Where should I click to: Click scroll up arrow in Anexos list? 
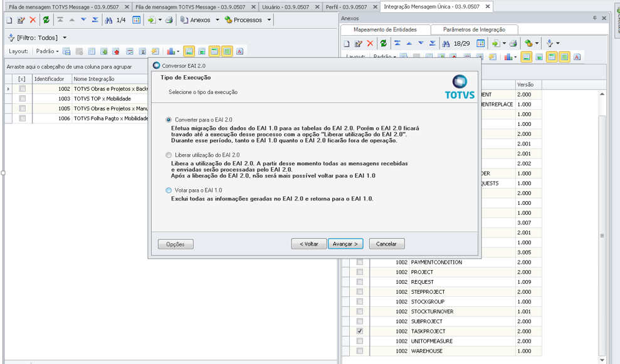(x=602, y=94)
